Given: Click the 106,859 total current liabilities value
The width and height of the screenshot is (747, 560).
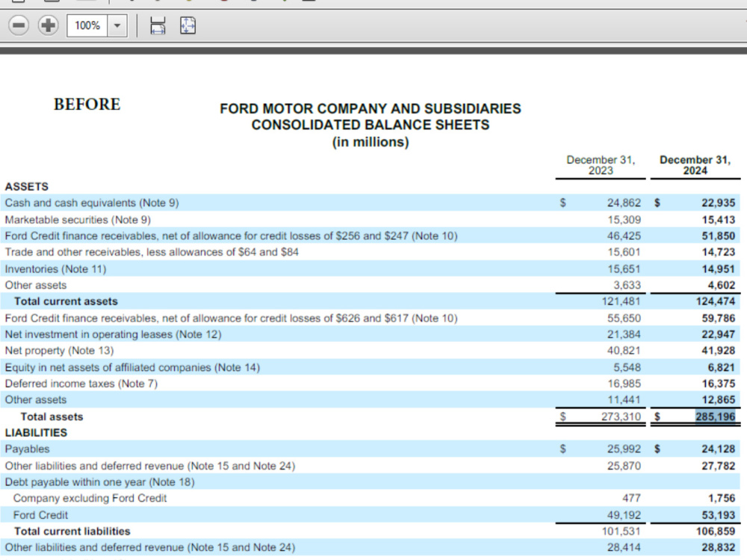Looking at the screenshot, I should click(x=716, y=531).
